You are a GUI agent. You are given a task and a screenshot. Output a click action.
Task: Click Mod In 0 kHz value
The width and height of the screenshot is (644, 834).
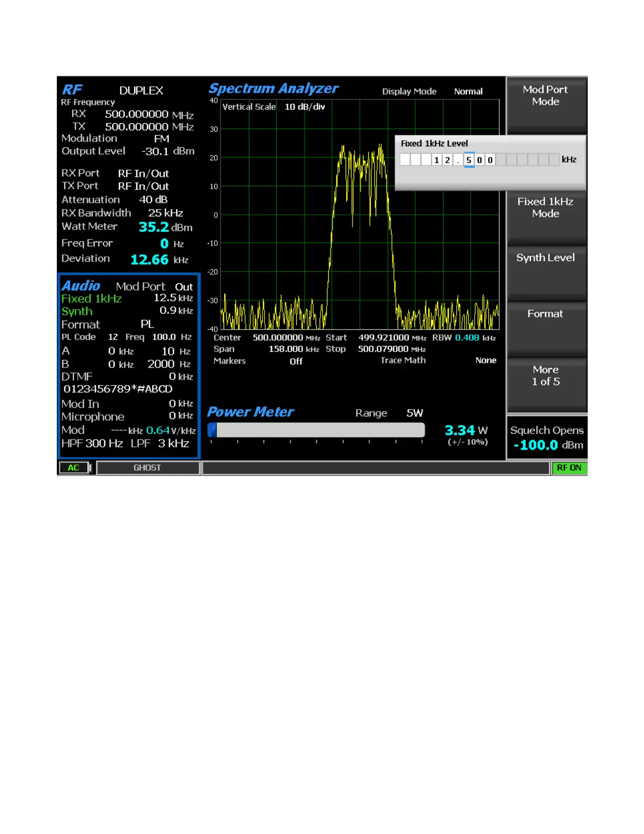click(x=181, y=404)
